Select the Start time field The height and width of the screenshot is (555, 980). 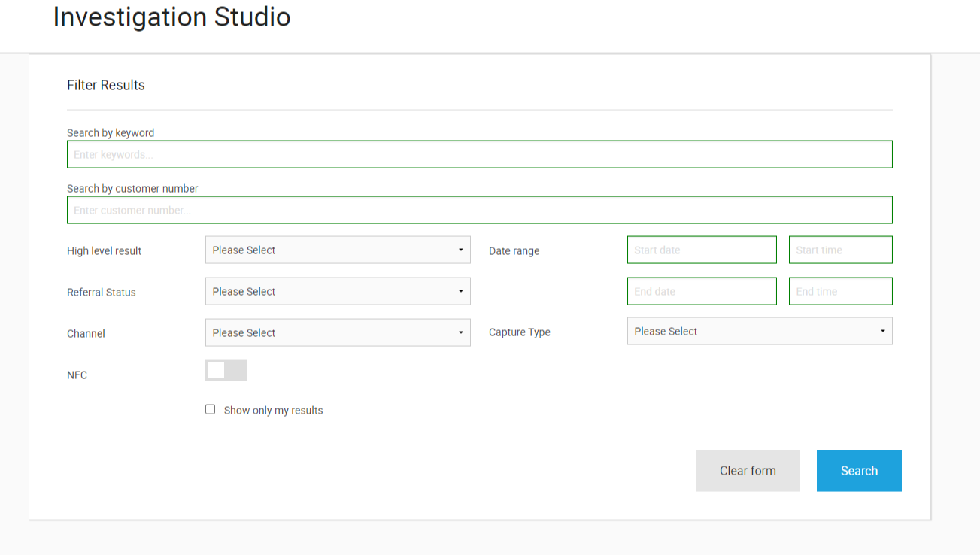tap(840, 250)
